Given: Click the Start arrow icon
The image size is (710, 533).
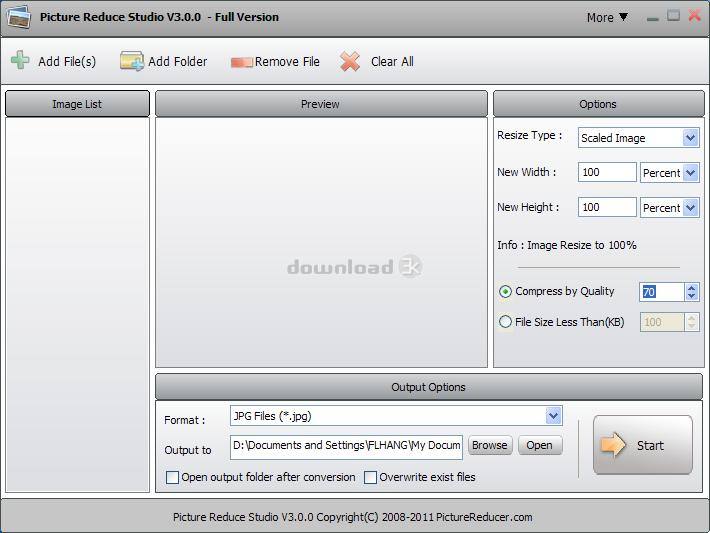Looking at the screenshot, I should point(614,445).
